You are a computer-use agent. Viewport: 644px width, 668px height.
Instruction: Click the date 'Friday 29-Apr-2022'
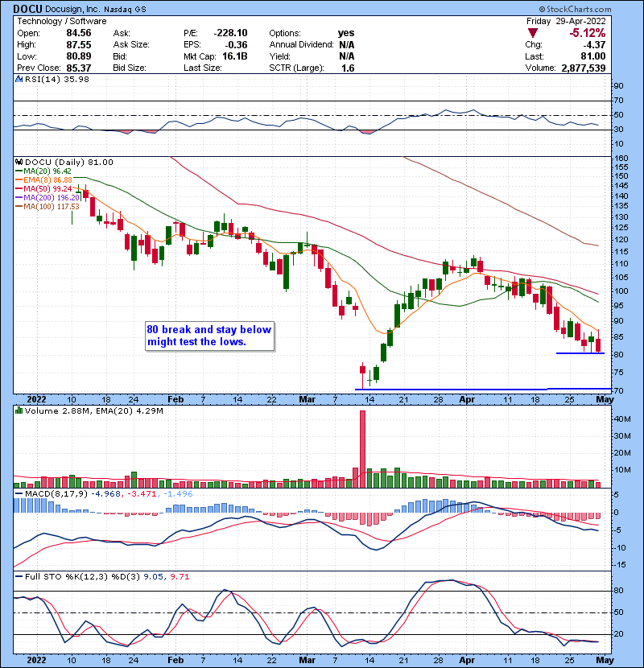(x=566, y=21)
